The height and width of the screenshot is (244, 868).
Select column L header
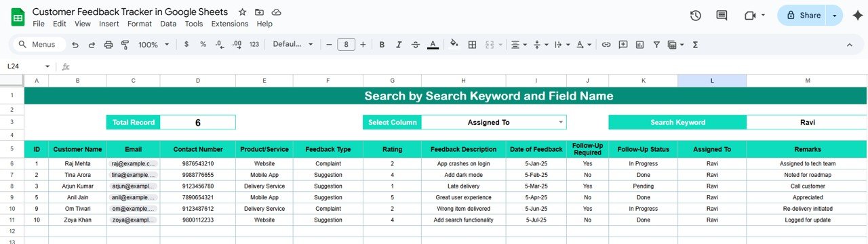[712, 81]
